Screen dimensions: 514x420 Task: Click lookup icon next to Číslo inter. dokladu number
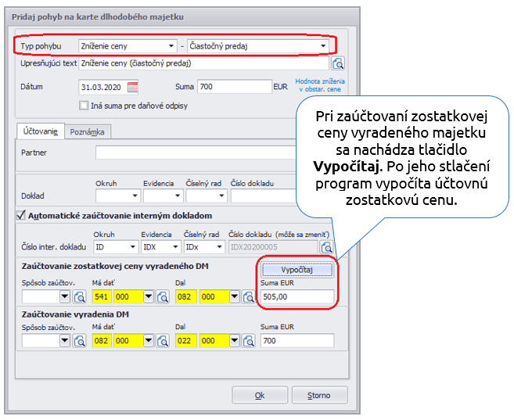coord(326,248)
